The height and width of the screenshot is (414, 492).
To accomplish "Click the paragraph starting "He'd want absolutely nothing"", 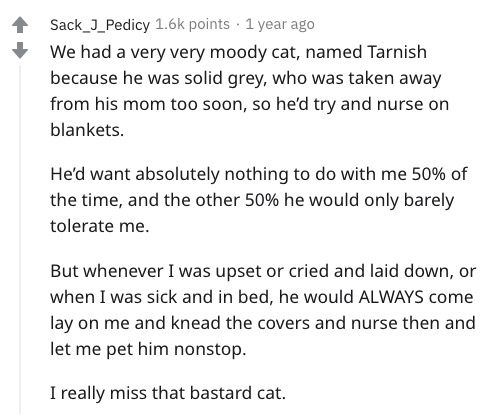I will 259,200.
